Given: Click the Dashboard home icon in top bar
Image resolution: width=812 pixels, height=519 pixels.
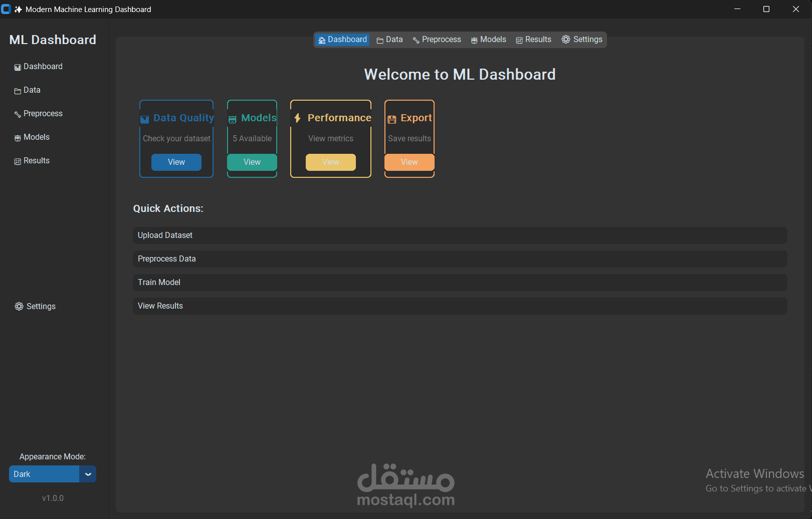Looking at the screenshot, I should 323,39.
